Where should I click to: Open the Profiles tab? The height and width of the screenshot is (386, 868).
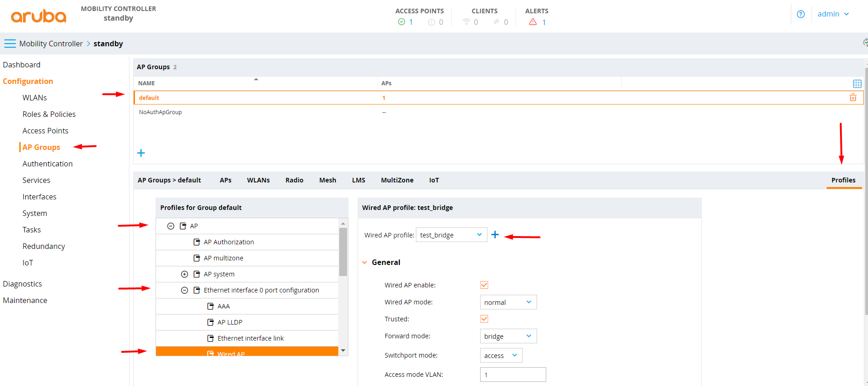tap(843, 180)
